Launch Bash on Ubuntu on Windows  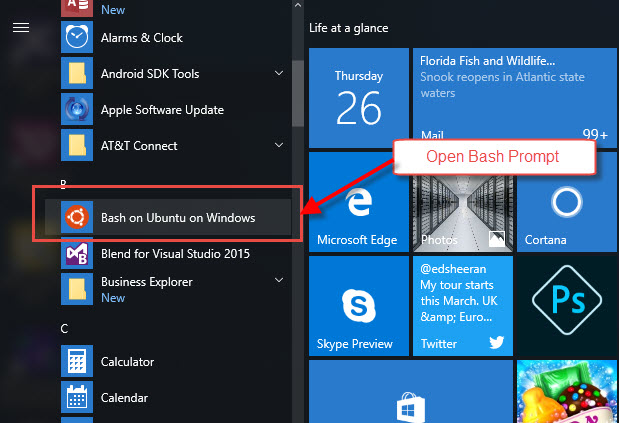168,217
